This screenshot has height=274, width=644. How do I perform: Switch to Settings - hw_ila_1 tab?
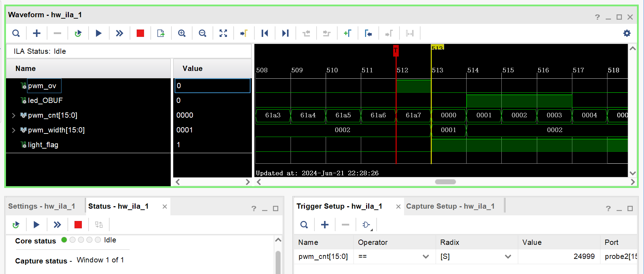pos(41,206)
